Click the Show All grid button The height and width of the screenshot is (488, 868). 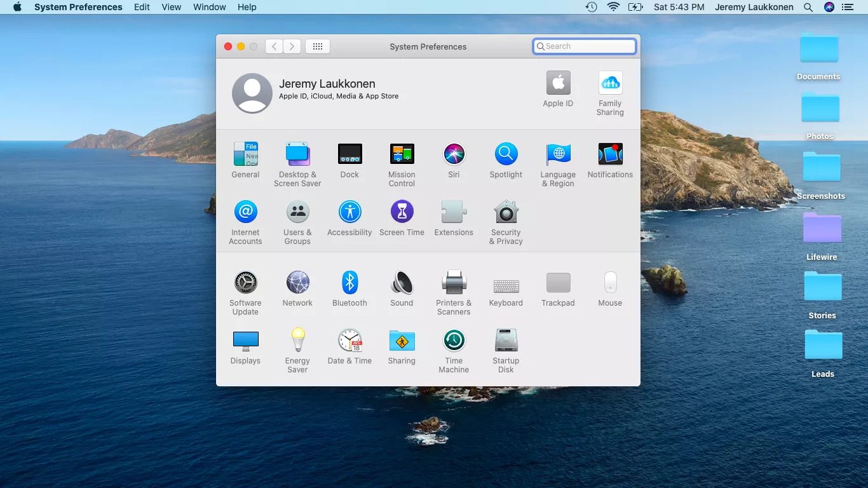[x=318, y=46]
